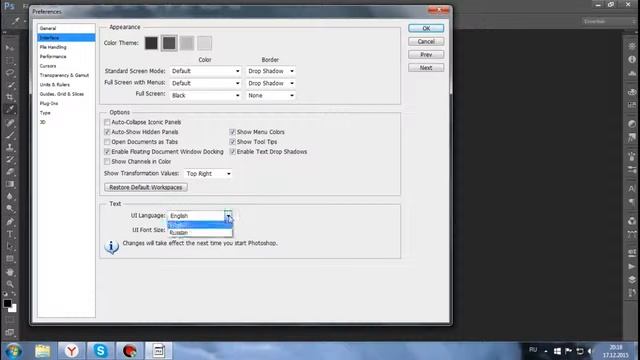Select the Hand tool
Screen dimensions: 640x360
click(10, 272)
